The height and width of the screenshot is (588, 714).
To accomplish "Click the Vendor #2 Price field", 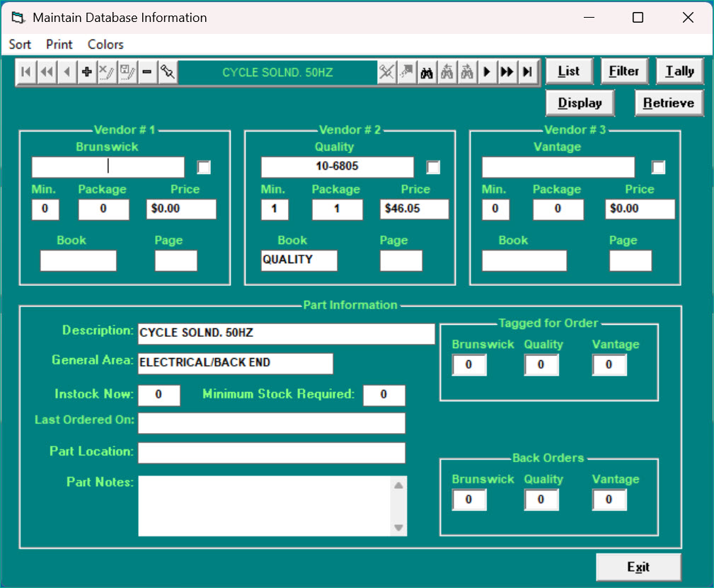I will click(414, 209).
